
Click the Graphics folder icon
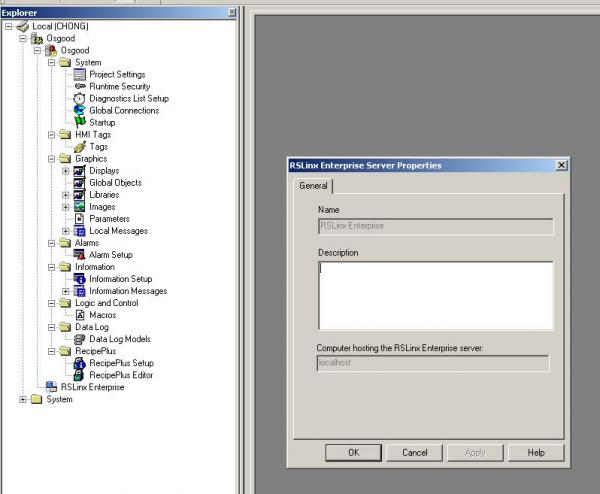coord(65,158)
